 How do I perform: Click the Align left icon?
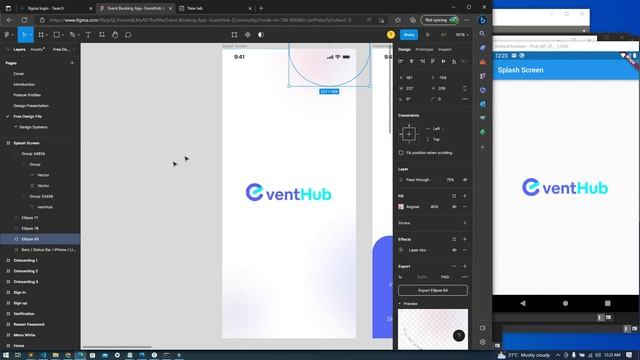pos(401,61)
